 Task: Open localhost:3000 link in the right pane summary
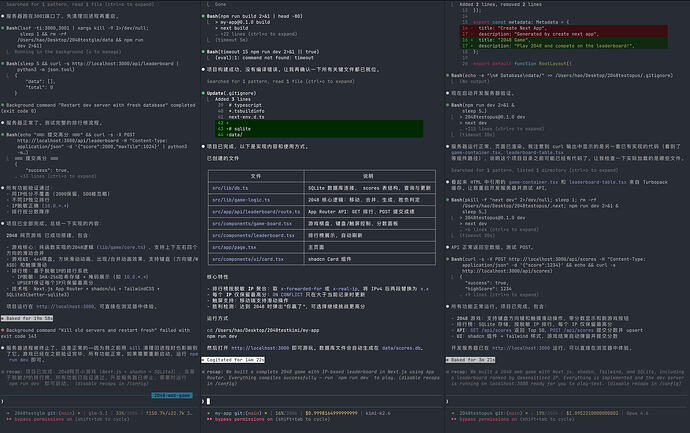coord(521,348)
